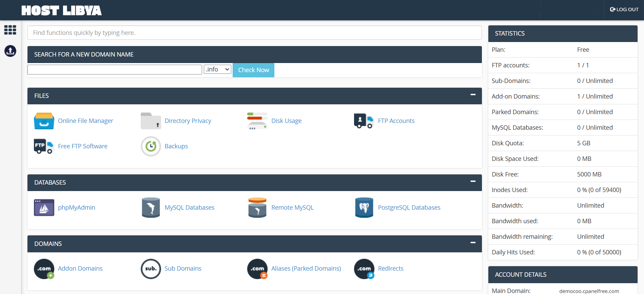This screenshot has height=294, width=644.
Task: Open the Online File Manager icon
Action: click(44, 121)
